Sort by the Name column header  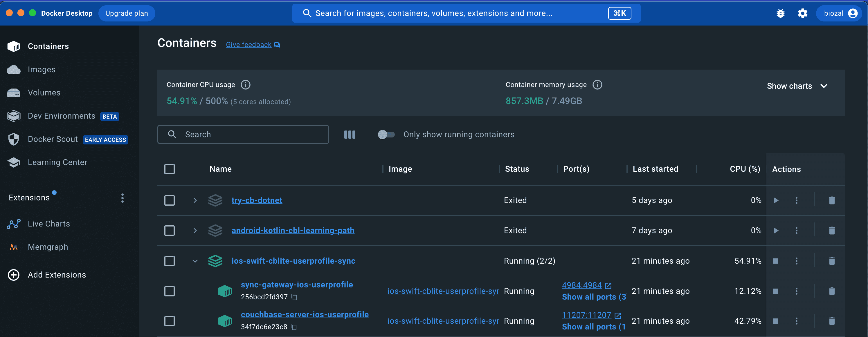click(220, 169)
